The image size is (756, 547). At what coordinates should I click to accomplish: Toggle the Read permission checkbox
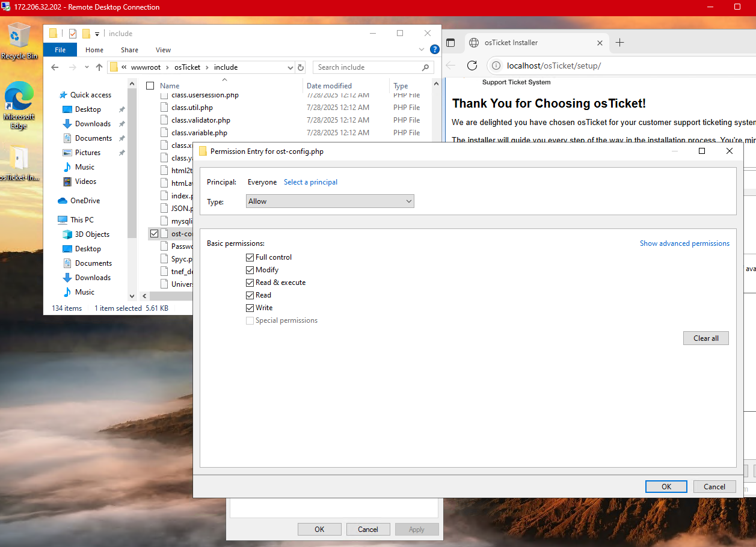(x=250, y=295)
